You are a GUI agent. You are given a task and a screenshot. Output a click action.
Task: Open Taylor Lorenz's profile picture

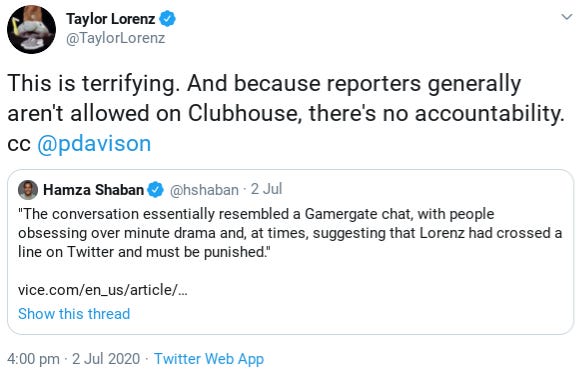point(31,29)
